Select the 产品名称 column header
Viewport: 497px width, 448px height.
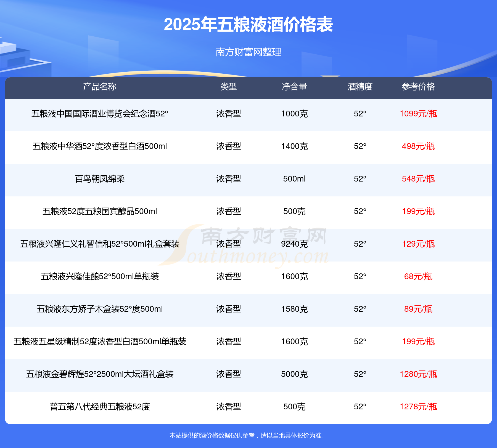point(100,87)
